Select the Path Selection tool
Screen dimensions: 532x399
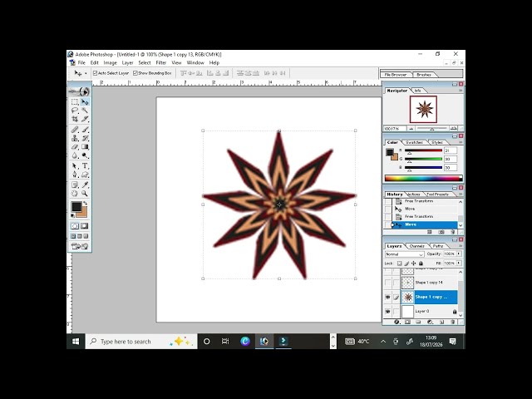click(x=75, y=166)
